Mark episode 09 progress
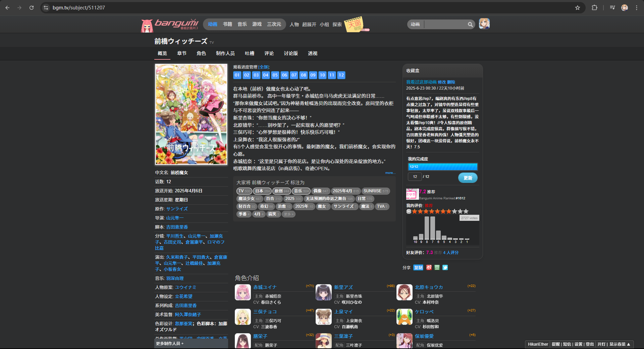Viewport: 644px width, 349px height. [x=313, y=75]
